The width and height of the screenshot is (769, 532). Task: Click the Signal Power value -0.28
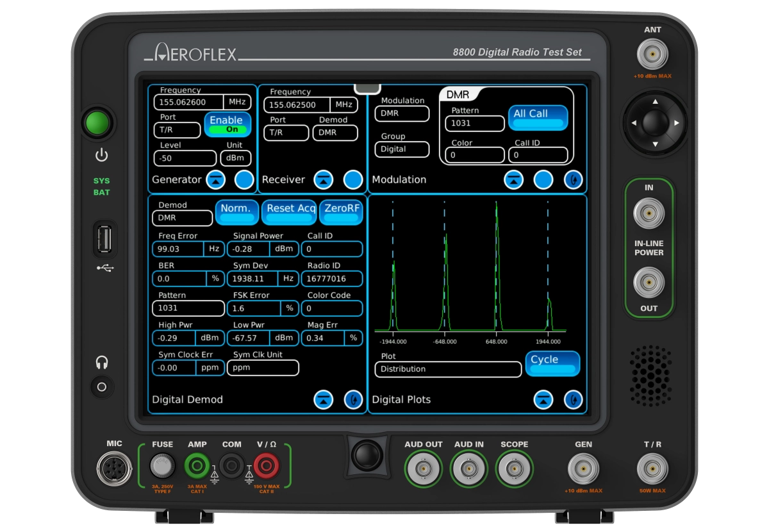tap(248, 249)
